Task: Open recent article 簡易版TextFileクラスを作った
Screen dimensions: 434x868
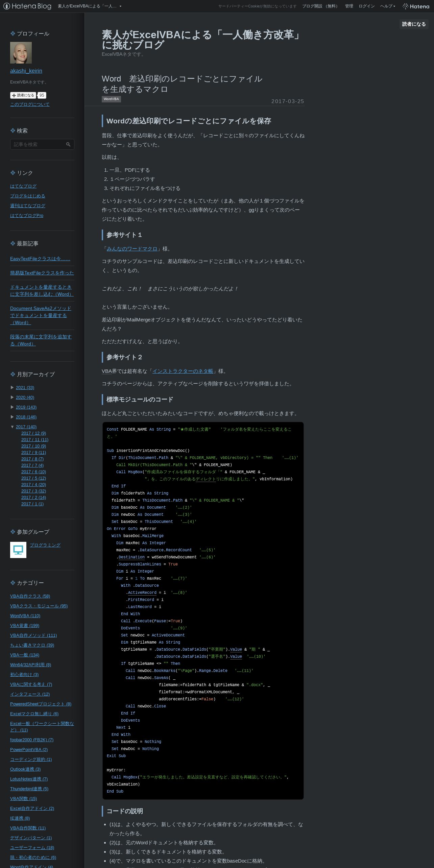Action: pyautogui.click(x=42, y=273)
